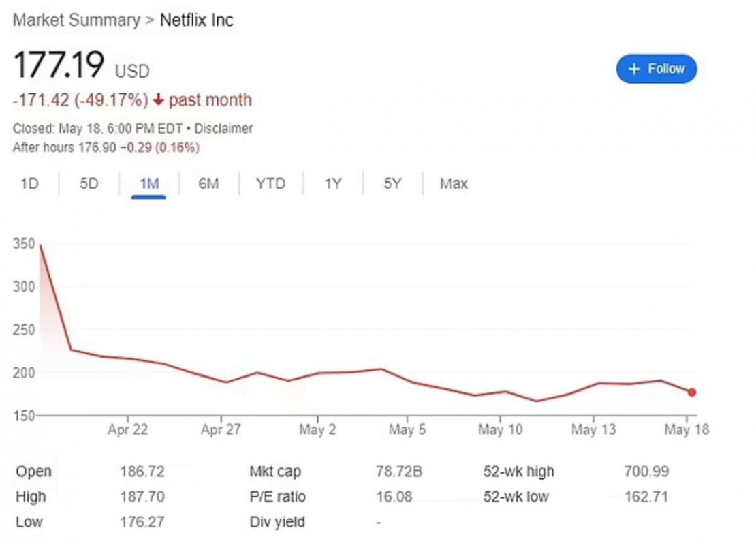Click the Mkt cap value 78.72B
Screen dimensions: 756x539
coord(399,472)
